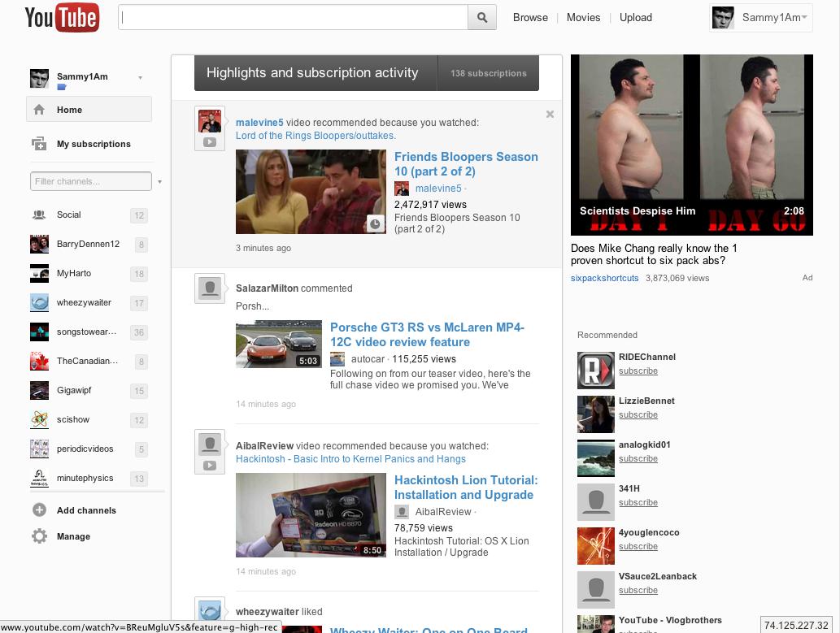This screenshot has width=840, height=633.
Task: Expand sidebar Sammy1Am profile arrow
Action: 141,78
